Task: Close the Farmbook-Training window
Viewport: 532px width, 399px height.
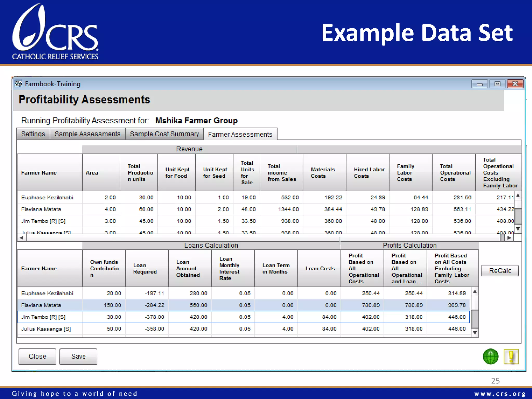Action: (x=515, y=84)
